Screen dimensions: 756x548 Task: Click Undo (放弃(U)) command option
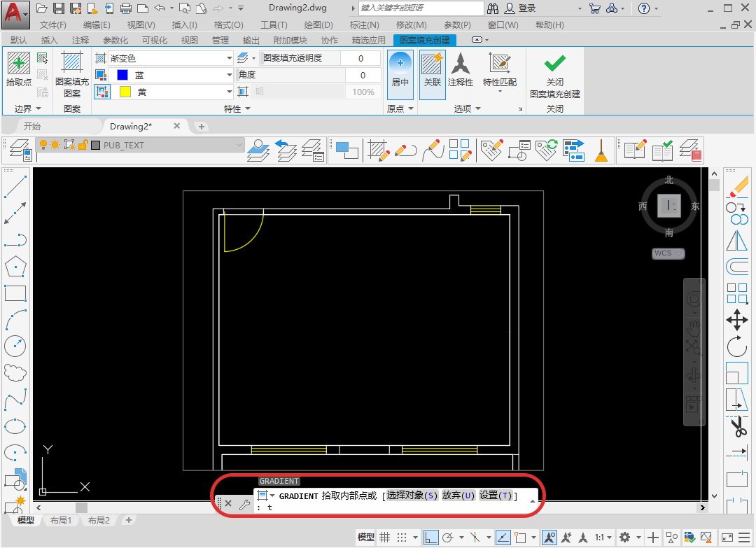coord(458,496)
